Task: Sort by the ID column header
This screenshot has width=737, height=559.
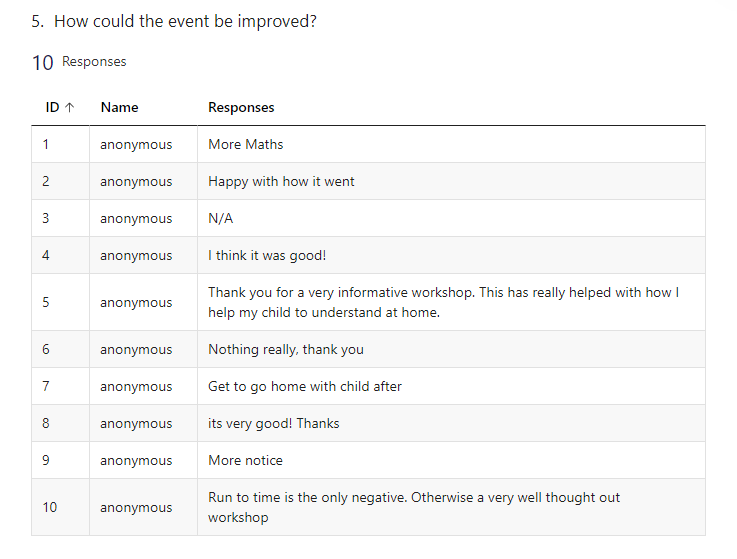Action: pyautogui.click(x=52, y=108)
